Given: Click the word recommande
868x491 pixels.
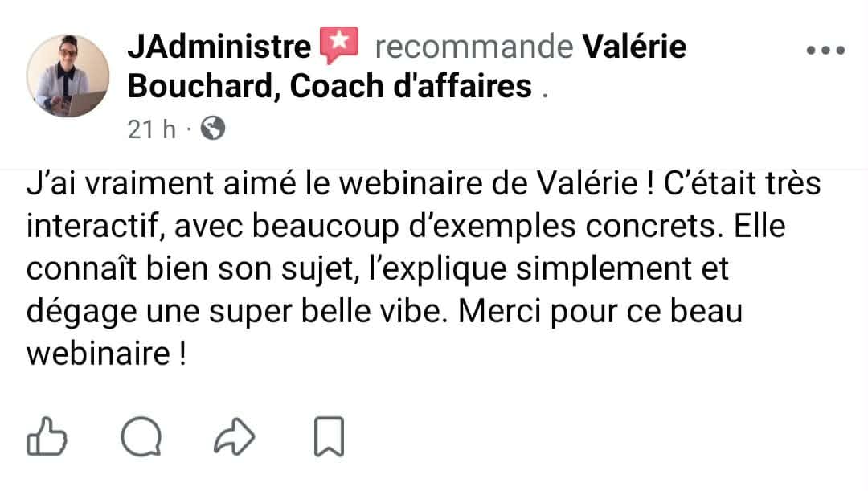Looking at the screenshot, I should pos(474,47).
